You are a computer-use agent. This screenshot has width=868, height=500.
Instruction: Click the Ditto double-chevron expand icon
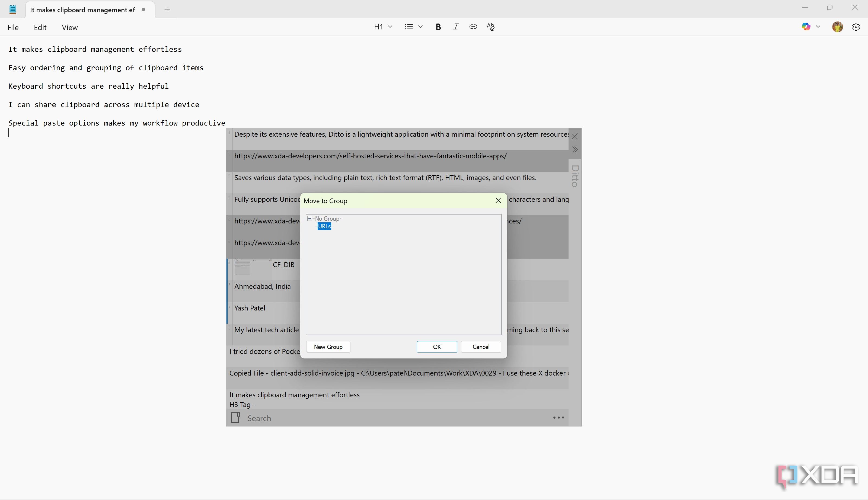(575, 149)
